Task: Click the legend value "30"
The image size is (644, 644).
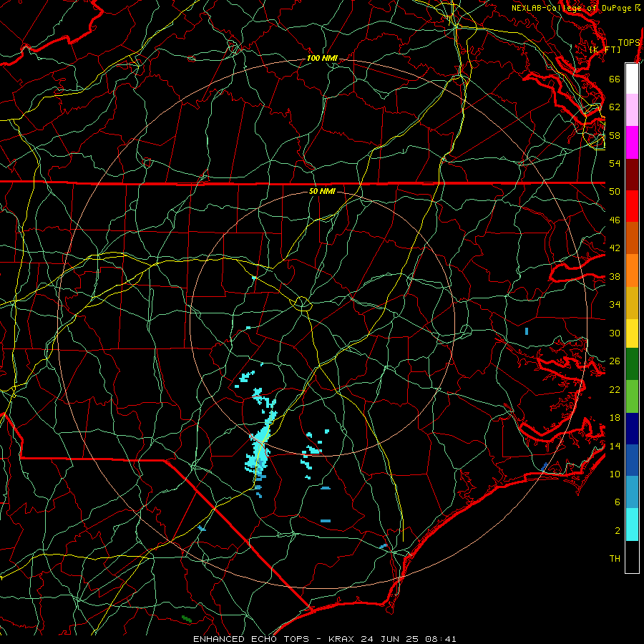Action: tap(615, 333)
